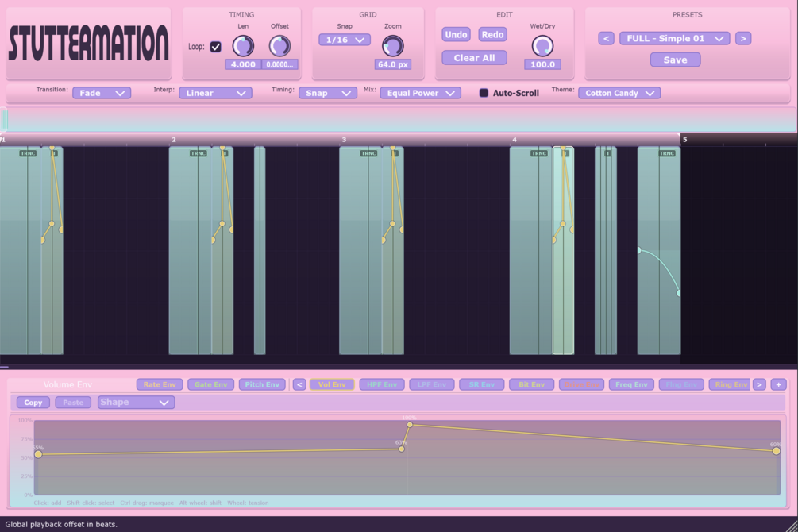Click the Wet/Dry value field 100.0
Image resolution: width=798 pixels, height=532 pixels.
point(542,64)
